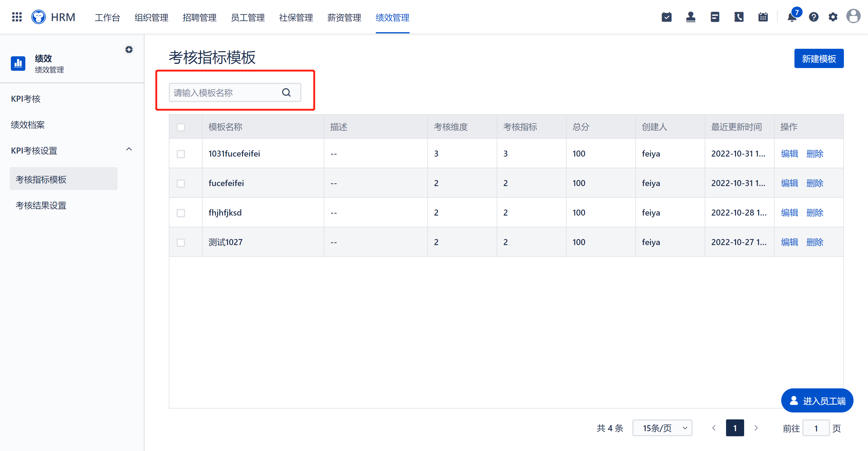The width and height of the screenshot is (868, 451).
Task: Edit the 1031fucefeifei template
Action: pyautogui.click(x=790, y=154)
